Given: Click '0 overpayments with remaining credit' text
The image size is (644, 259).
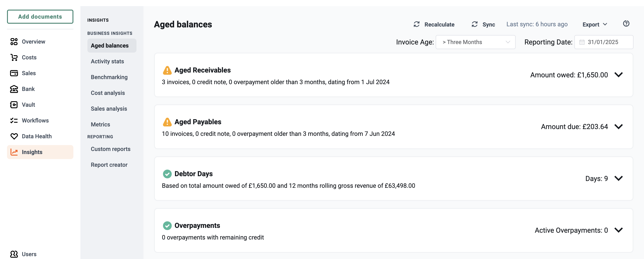Looking at the screenshot, I should click(213, 237).
